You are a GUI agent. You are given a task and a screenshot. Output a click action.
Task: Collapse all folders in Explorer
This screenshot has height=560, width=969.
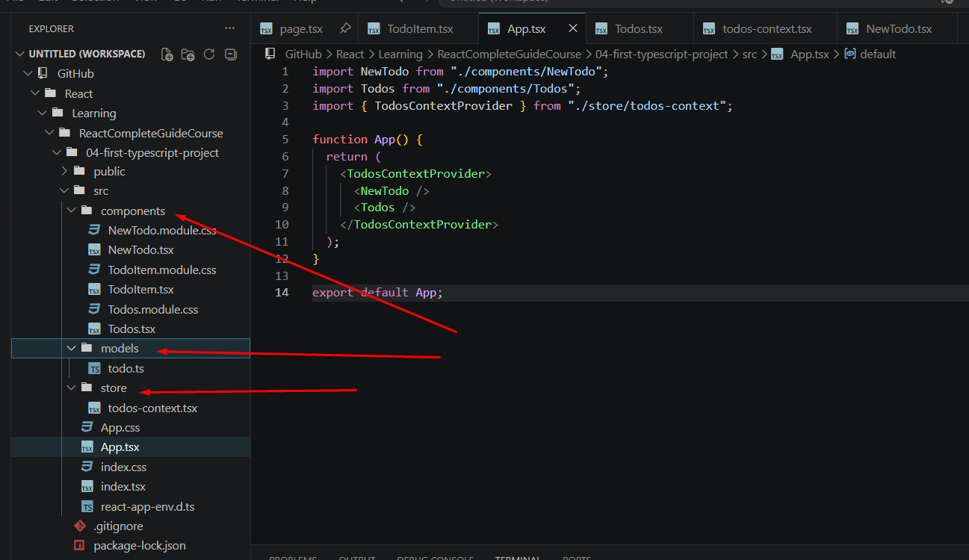tap(230, 54)
